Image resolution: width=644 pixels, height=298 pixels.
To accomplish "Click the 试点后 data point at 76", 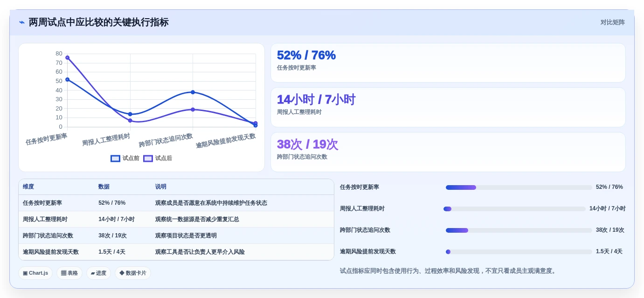I will coord(67,57).
